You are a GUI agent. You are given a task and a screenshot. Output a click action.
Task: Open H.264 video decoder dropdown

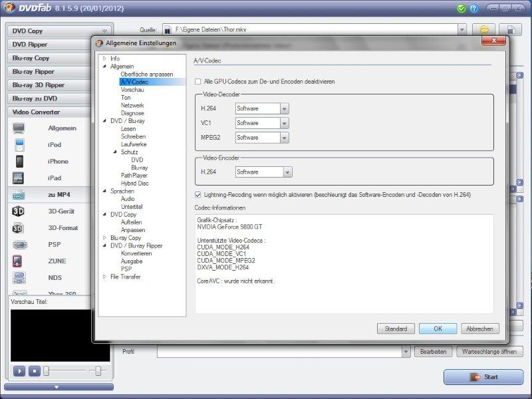(284, 108)
